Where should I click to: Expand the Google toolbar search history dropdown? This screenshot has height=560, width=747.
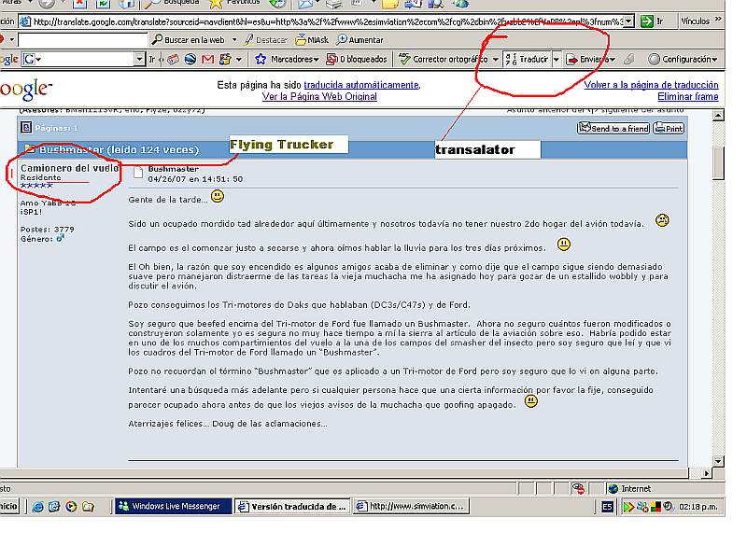click(139, 59)
